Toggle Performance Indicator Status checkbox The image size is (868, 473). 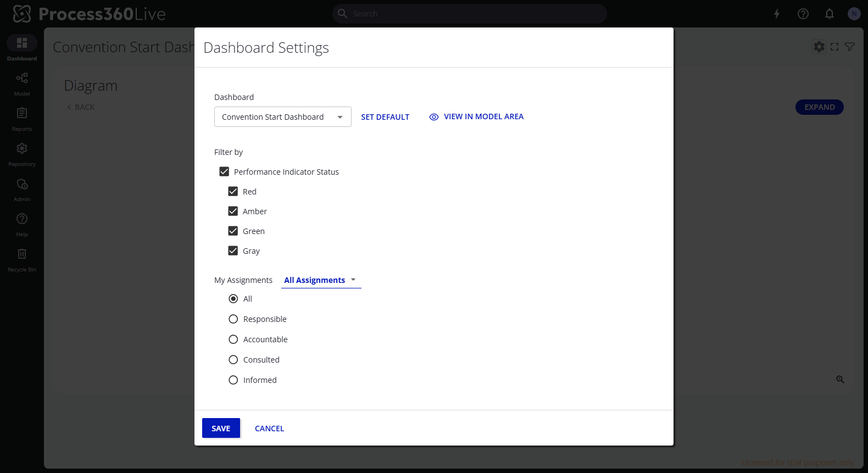[224, 171]
